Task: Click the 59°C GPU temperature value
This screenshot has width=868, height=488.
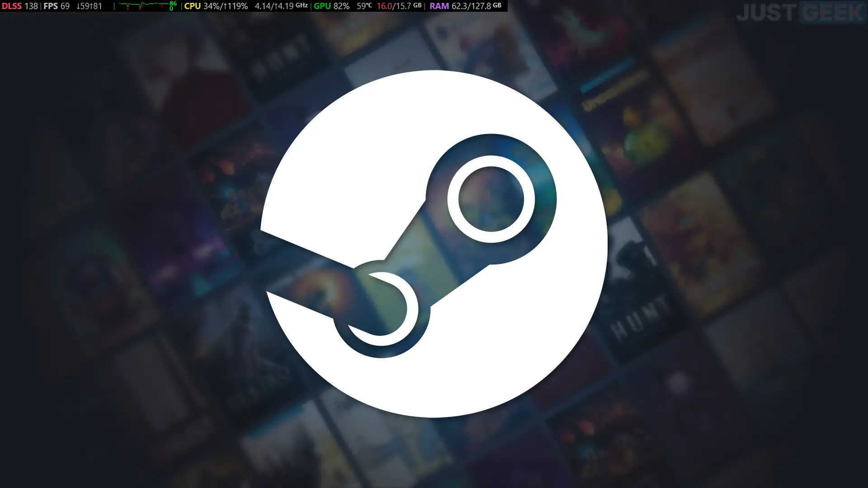Action: (364, 6)
